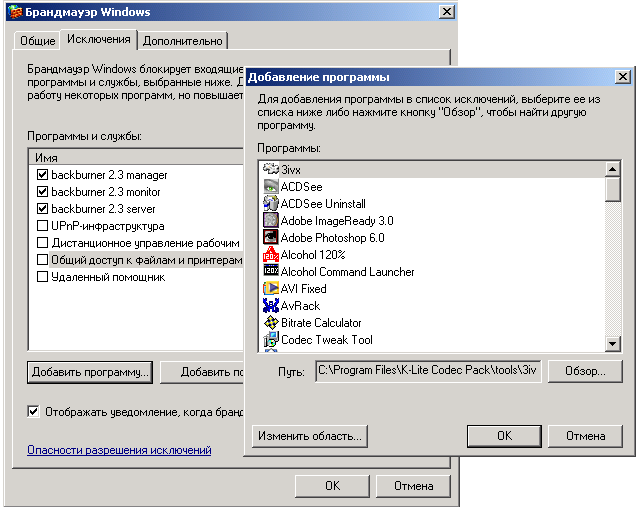Uncheck backburner 2.3 manager
This screenshot has width=637, height=509.
[42, 175]
